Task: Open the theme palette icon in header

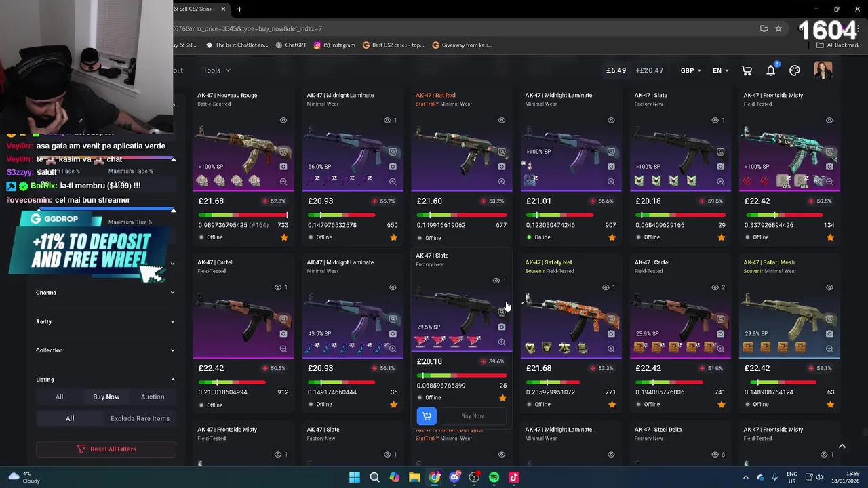Action: [795, 70]
